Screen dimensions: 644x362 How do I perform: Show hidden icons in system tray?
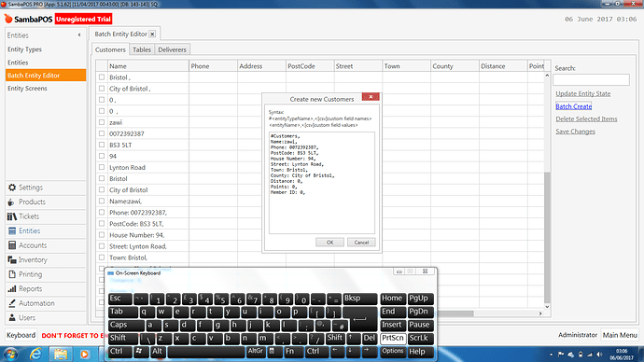[552, 355]
